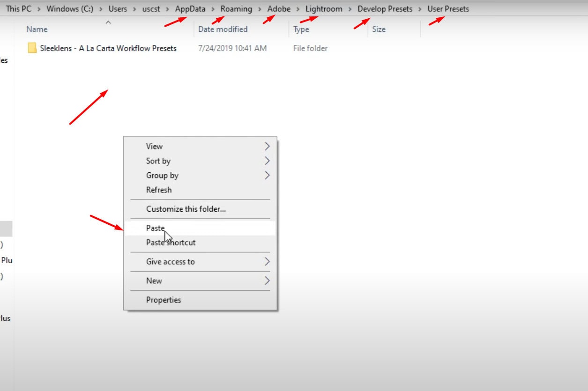Expand chevron after Users breadcrumb

[x=134, y=9]
